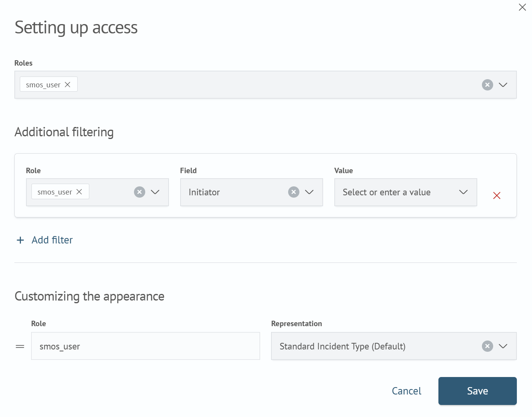Click the Customizing the appearance heading
The width and height of the screenshot is (532, 417).
pos(89,296)
